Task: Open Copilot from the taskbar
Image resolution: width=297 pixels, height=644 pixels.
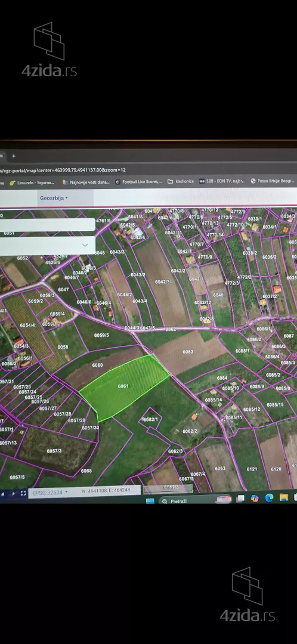Action: point(255,498)
